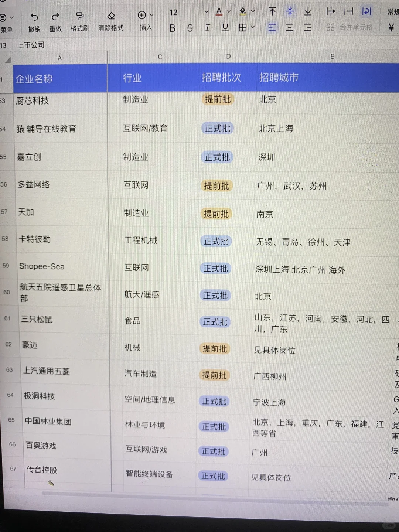
Task: Toggle strikethrough formatting
Action: pos(190,28)
